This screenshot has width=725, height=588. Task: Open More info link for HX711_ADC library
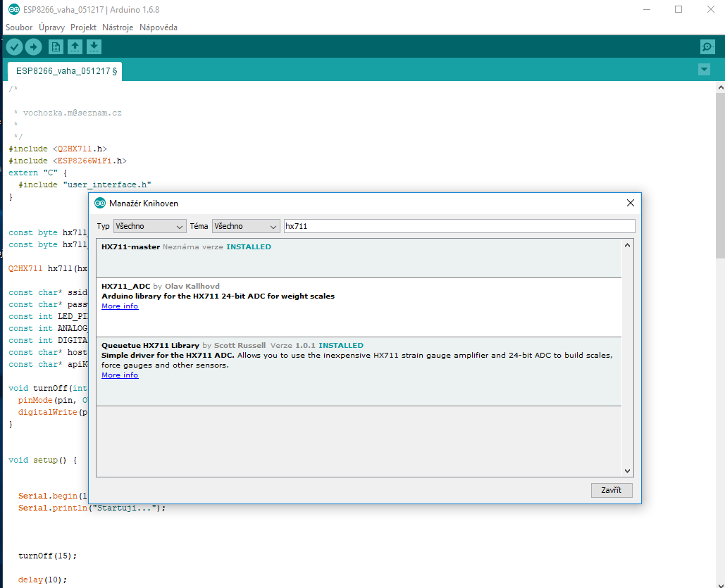[x=120, y=306]
